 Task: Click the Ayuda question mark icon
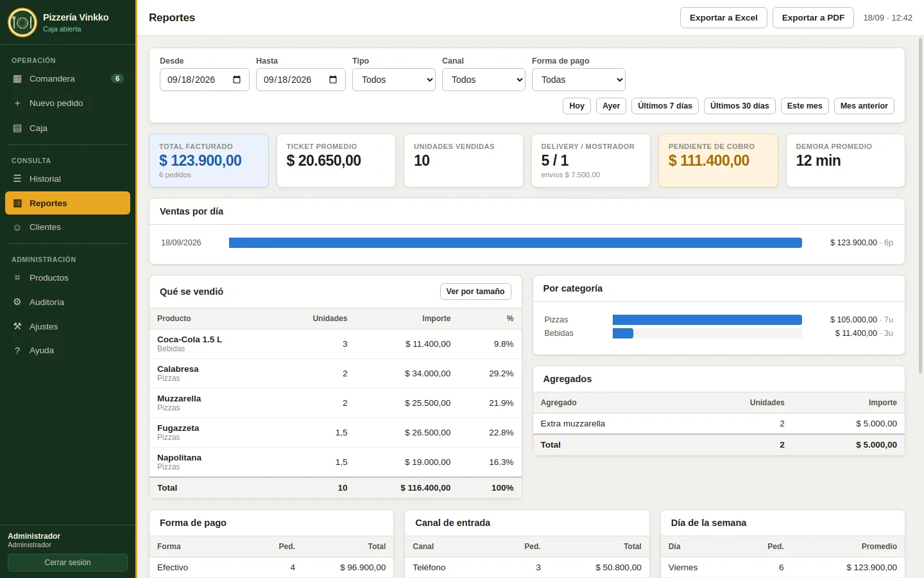[17, 351]
